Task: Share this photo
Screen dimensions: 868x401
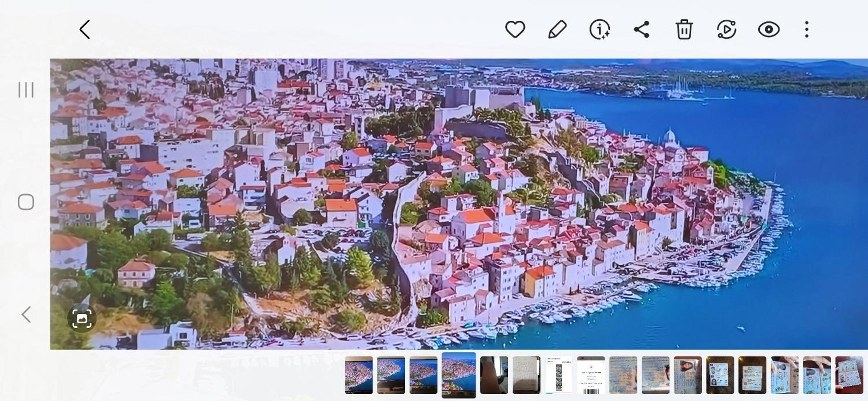Action: click(642, 29)
